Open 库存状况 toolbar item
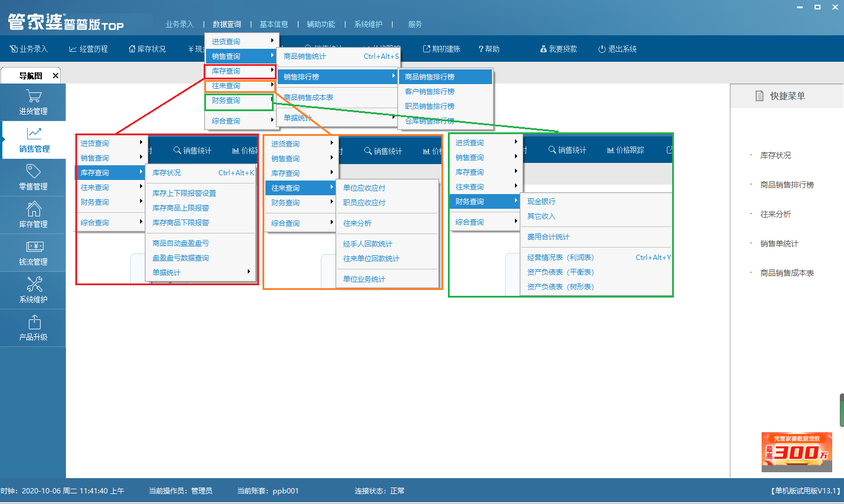This screenshot has width=844, height=504. (x=147, y=49)
